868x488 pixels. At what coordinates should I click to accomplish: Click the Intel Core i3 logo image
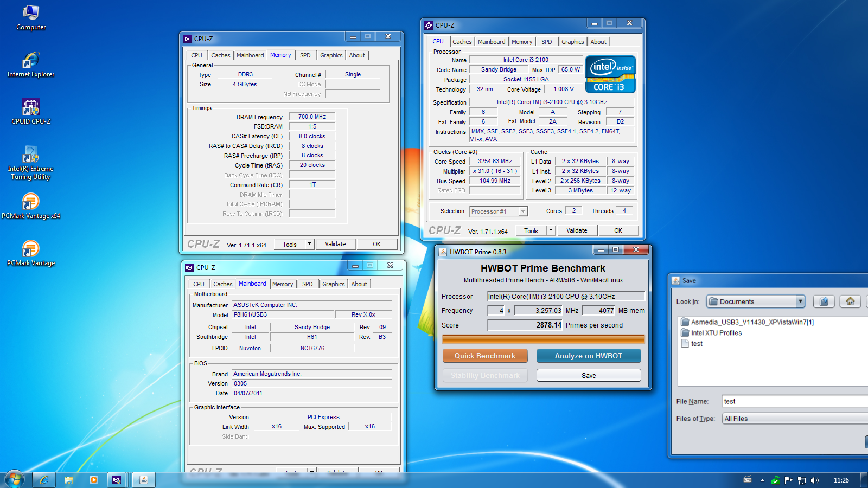610,74
